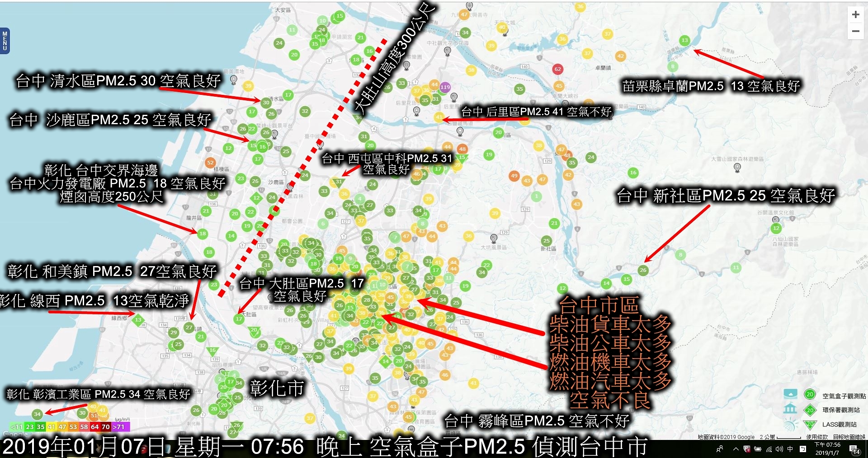
Task: Select the orange 49 sensor marker
Action: pos(514,176)
